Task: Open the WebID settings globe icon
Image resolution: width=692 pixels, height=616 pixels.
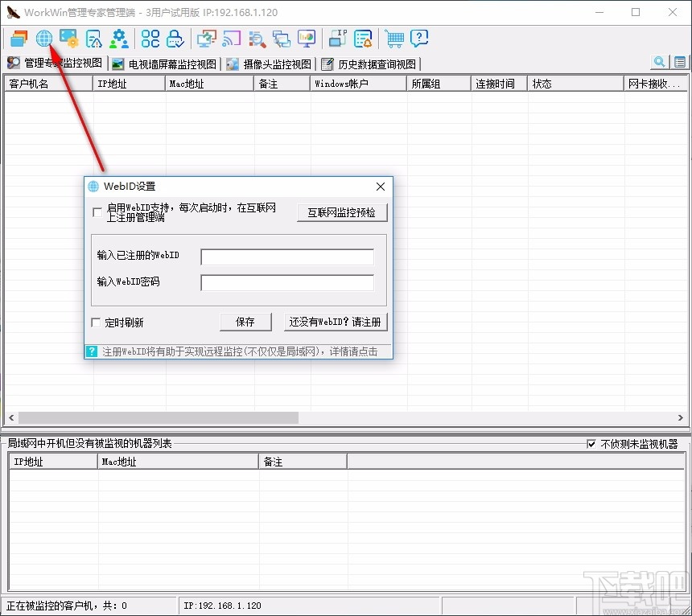Action: tap(43, 38)
